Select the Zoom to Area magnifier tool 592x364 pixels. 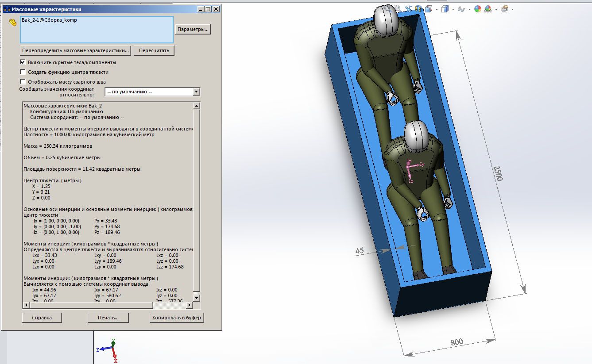pyautogui.click(x=398, y=8)
